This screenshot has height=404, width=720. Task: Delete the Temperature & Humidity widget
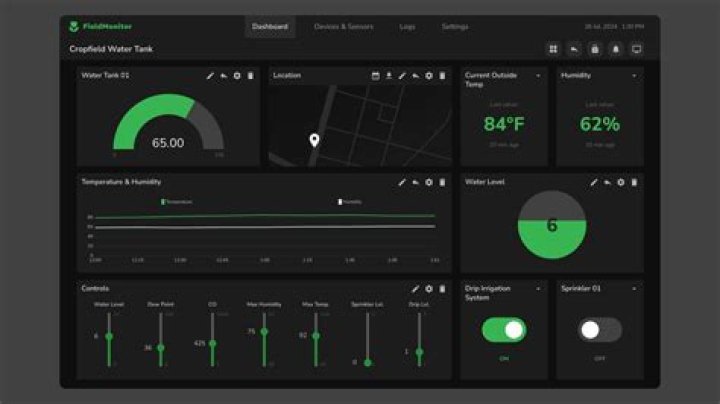(442, 182)
